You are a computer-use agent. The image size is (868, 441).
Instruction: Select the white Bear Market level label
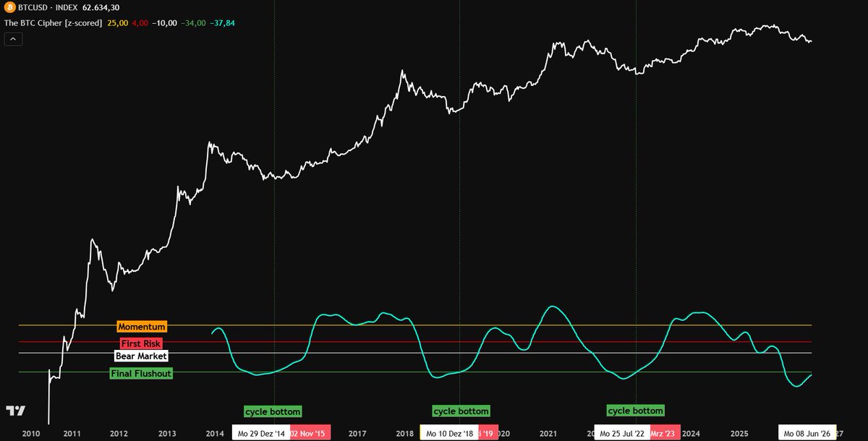tap(141, 356)
